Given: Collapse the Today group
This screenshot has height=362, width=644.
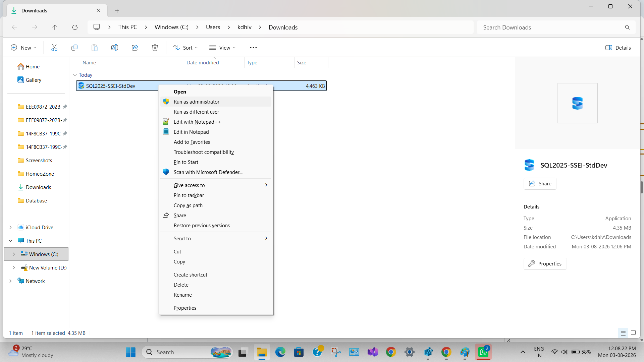Looking at the screenshot, I should [x=75, y=75].
